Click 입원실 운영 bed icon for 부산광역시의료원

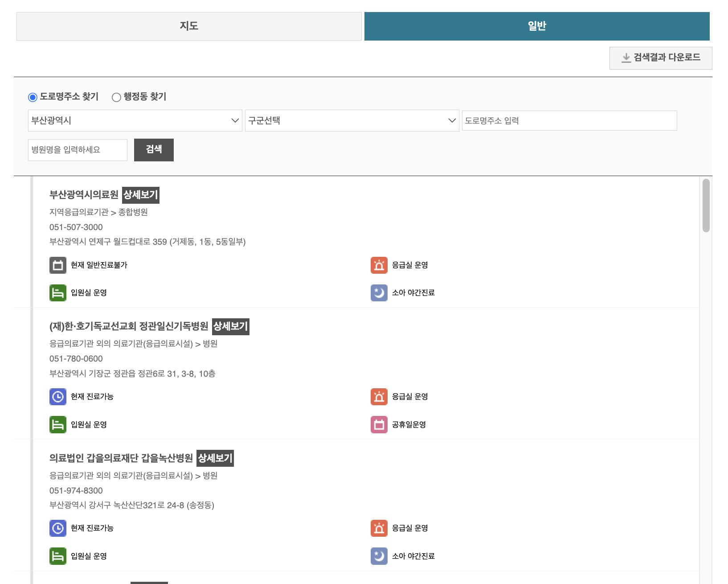coord(58,293)
